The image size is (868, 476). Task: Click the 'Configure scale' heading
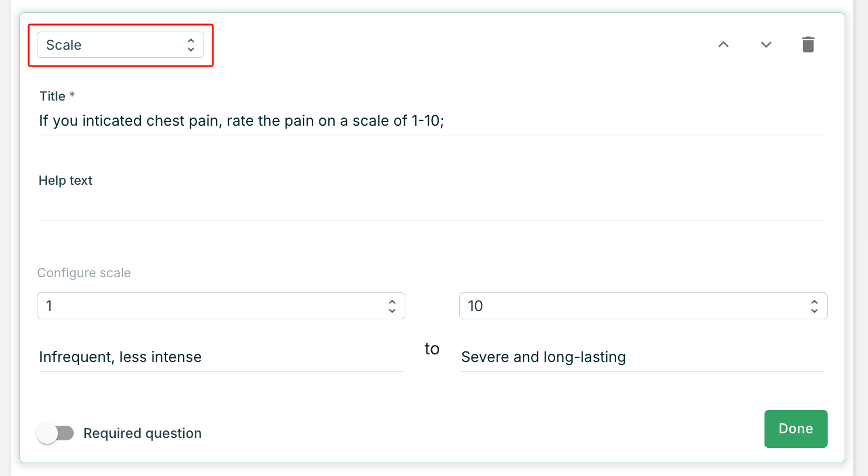pyautogui.click(x=84, y=273)
